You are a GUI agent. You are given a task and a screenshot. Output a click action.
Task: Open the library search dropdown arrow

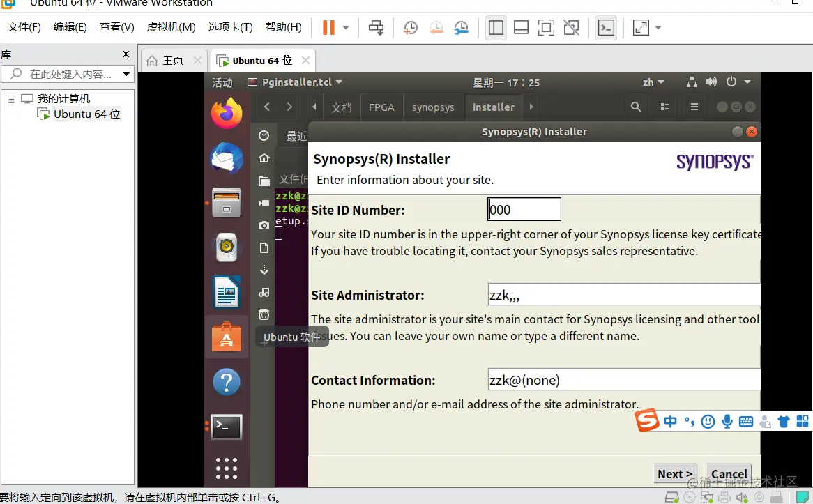pyautogui.click(x=126, y=74)
